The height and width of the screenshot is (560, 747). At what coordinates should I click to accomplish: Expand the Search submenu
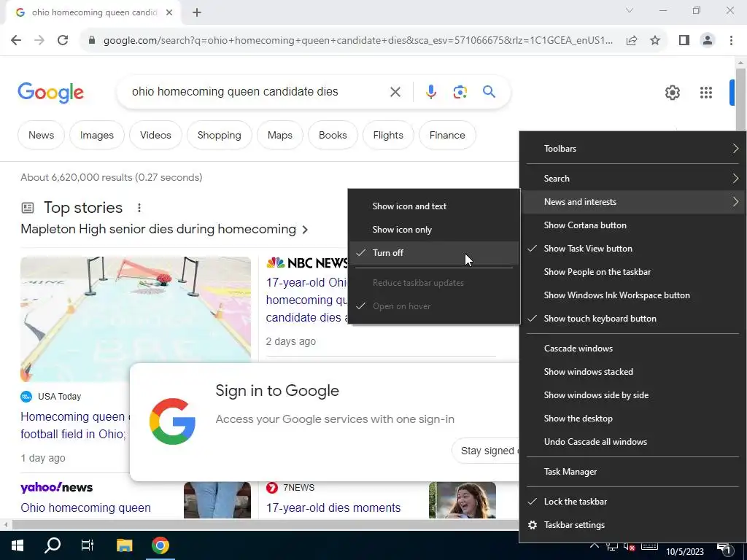click(631, 179)
